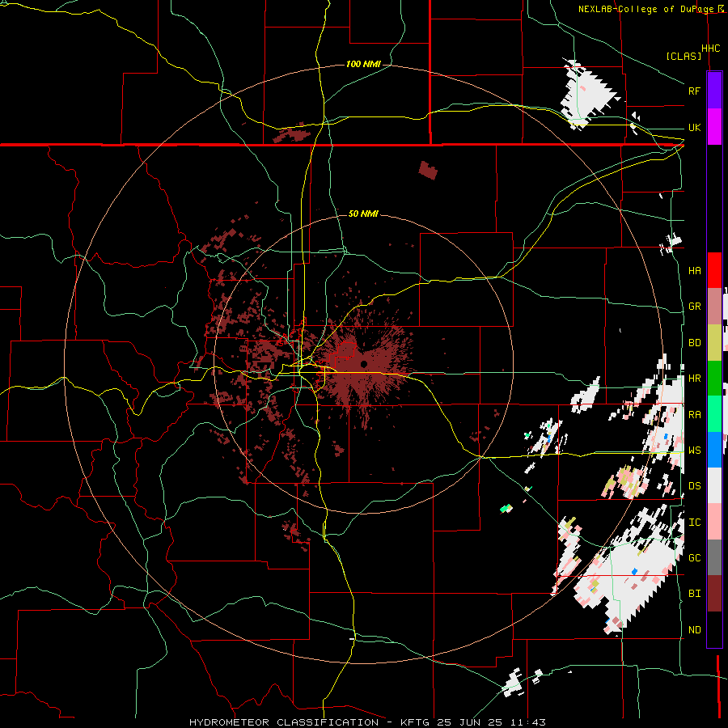Select the dark green HR legend swatch
Viewport: 728px width, 728px height.
pos(714,379)
